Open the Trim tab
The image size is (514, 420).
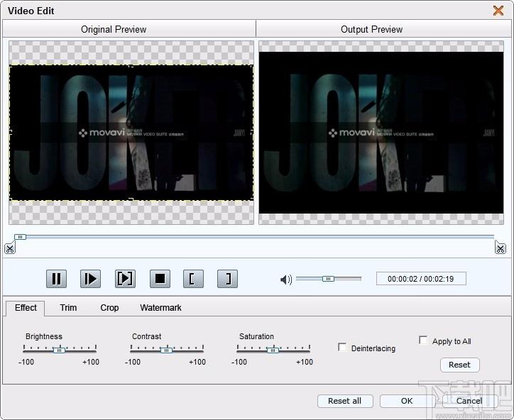point(68,308)
